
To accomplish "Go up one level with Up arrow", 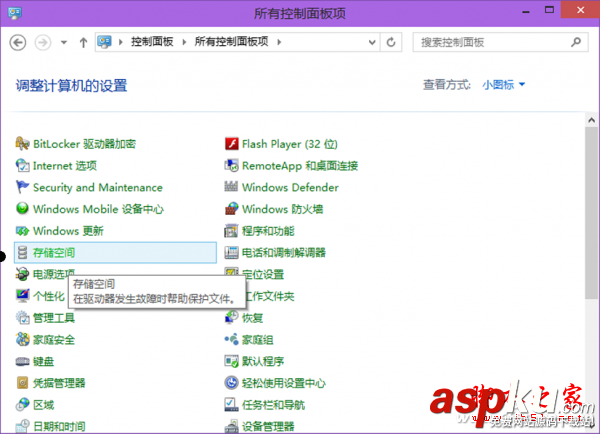I will [83, 42].
